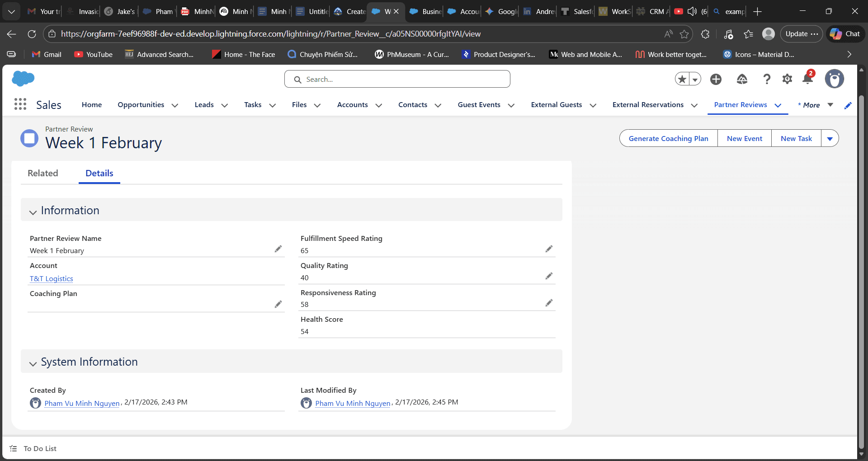The height and width of the screenshot is (461, 868).
Task: Switch to the Related tab
Action: tap(43, 173)
